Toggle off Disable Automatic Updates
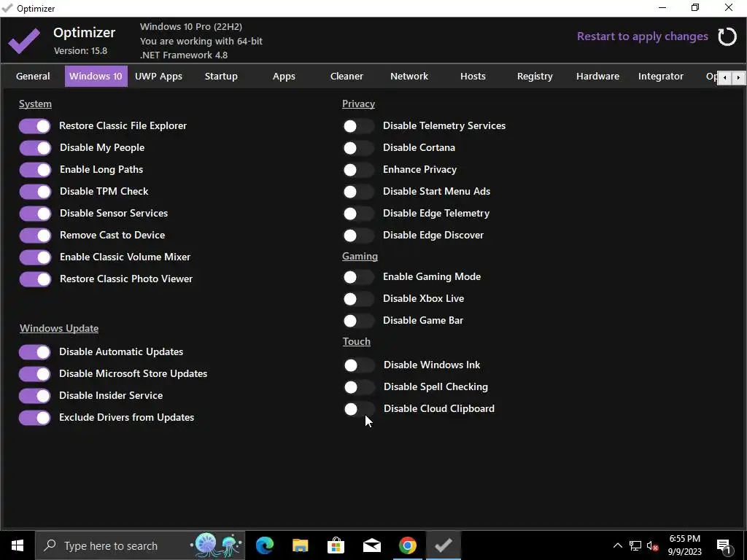Screen dimensions: 747x560 [x=35, y=352]
